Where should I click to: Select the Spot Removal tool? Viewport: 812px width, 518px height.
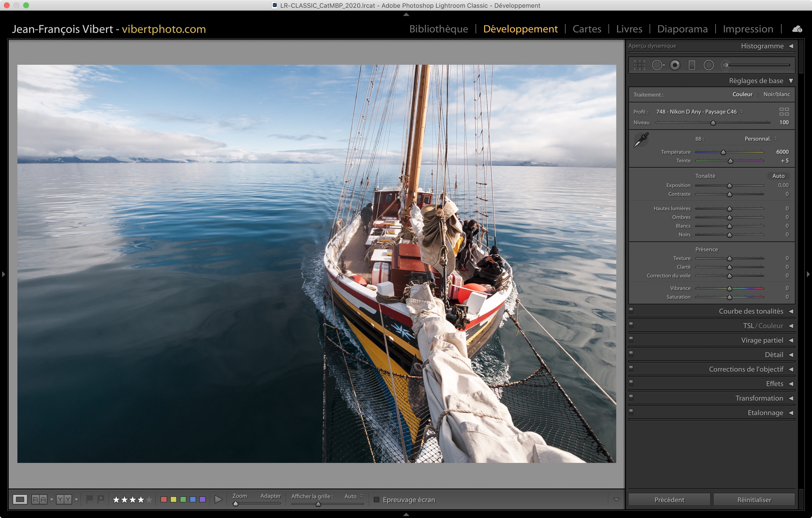[658, 65]
